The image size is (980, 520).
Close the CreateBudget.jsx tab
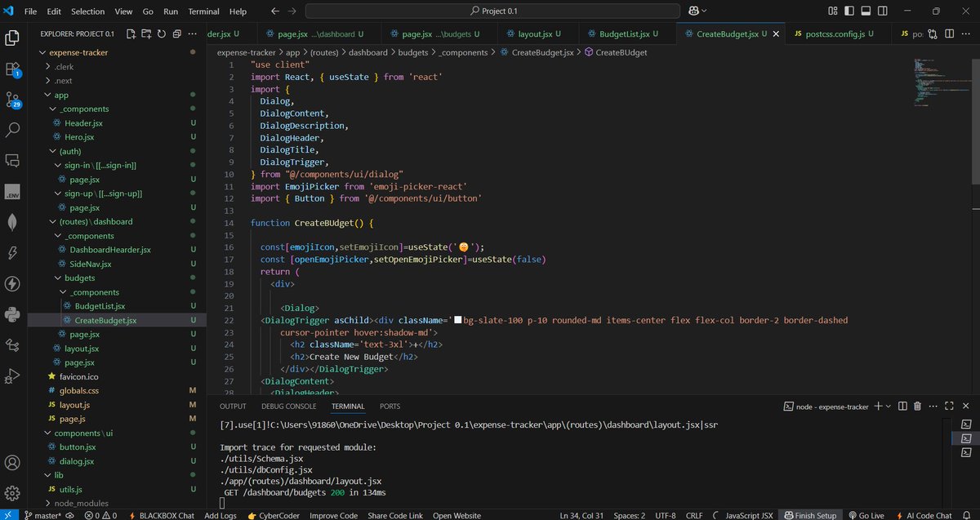point(774,34)
